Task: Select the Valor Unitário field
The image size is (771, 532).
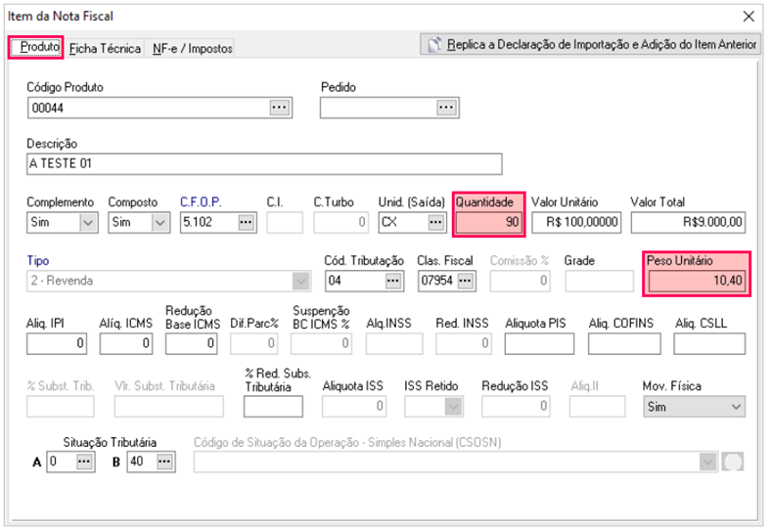Action: pos(576,223)
